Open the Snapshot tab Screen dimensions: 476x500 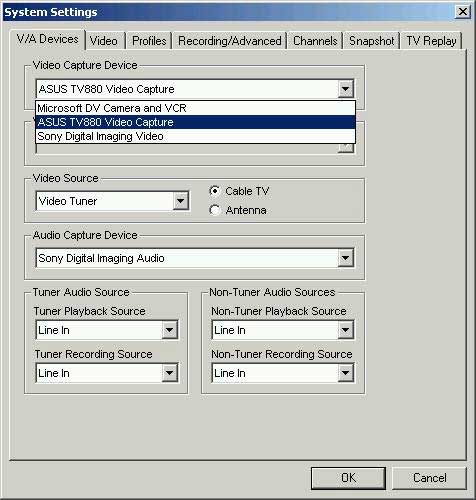coord(371,41)
